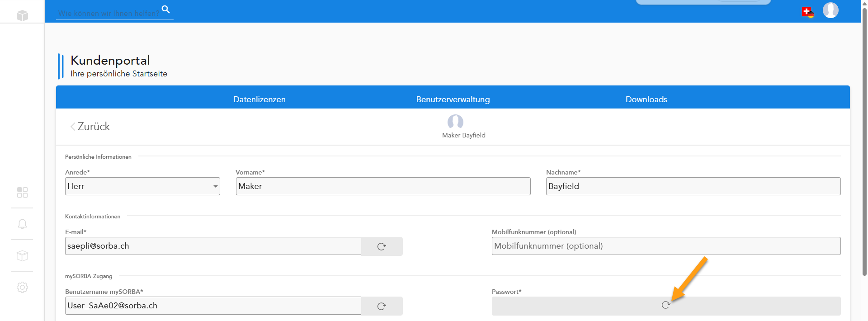Open settings gear in sidebar
This screenshot has height=321, width=868.
pos(22,287)
